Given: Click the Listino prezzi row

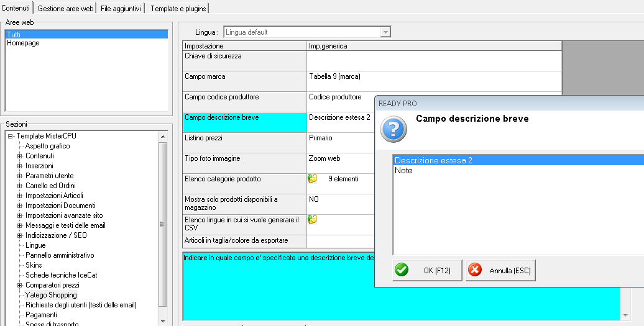Looking at the screenshot, I should coord(244,143).
